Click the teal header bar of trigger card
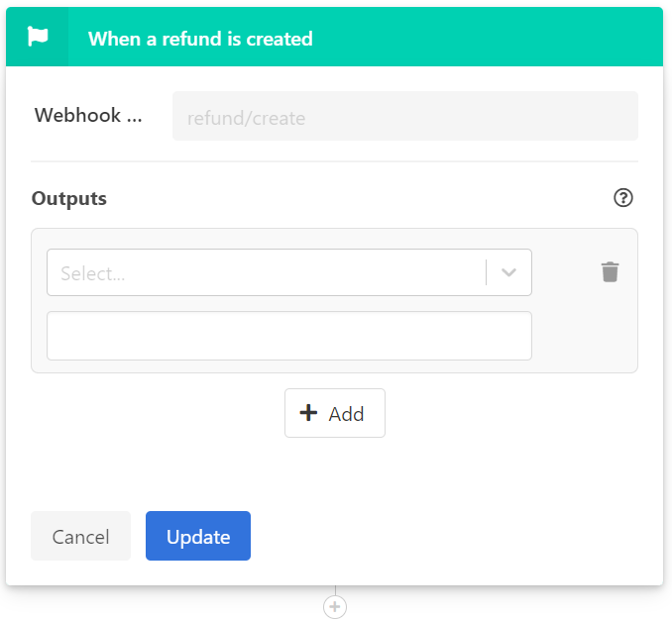This screenshot has height=621, width=672. coord(334,37)
